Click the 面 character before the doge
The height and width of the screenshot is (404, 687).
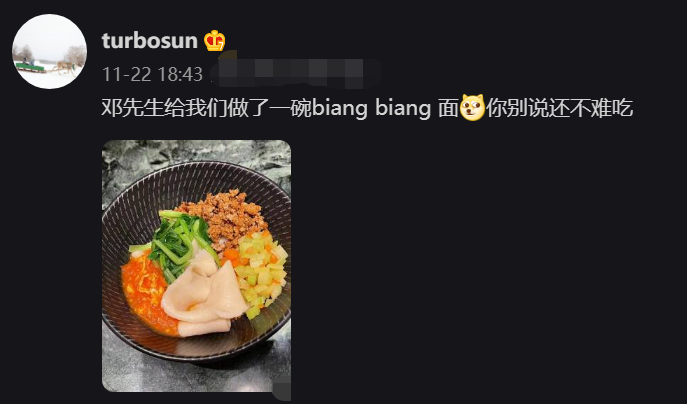(448, 108)
